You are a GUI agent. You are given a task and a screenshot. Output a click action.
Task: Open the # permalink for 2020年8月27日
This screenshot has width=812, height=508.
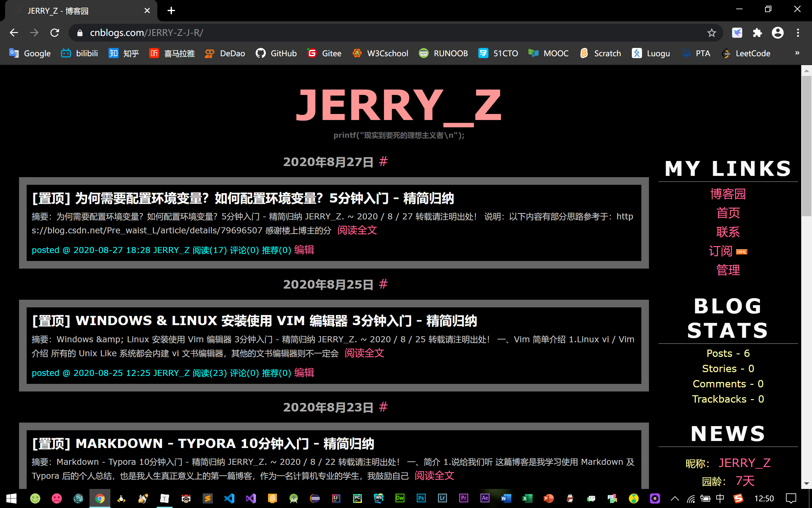pyautogui.click(x=383, y=161)
